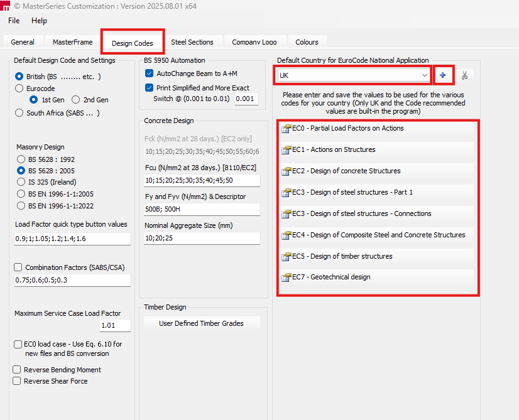
Task: Select the BS EN 1996-1-1:2022 masonry option
Action: [19, 205]
